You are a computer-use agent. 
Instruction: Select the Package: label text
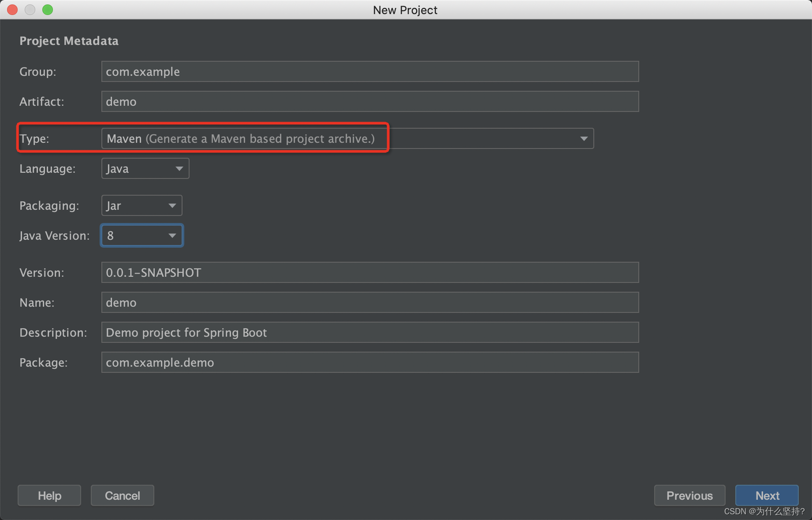click(44, 362)
